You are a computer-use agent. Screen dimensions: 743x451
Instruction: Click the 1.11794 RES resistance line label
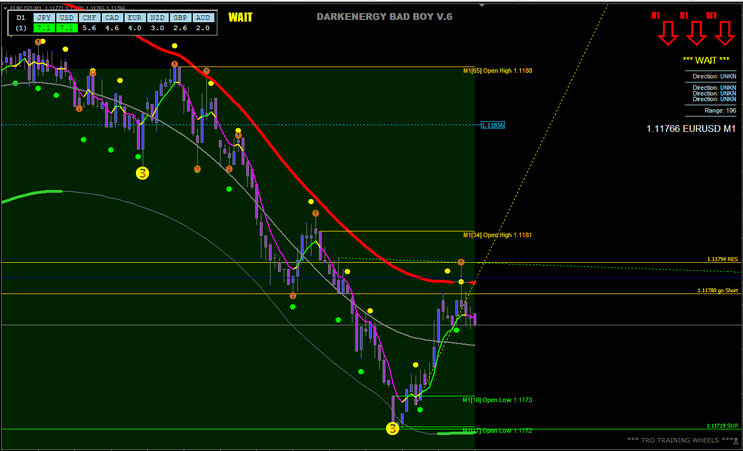(721, 259)
